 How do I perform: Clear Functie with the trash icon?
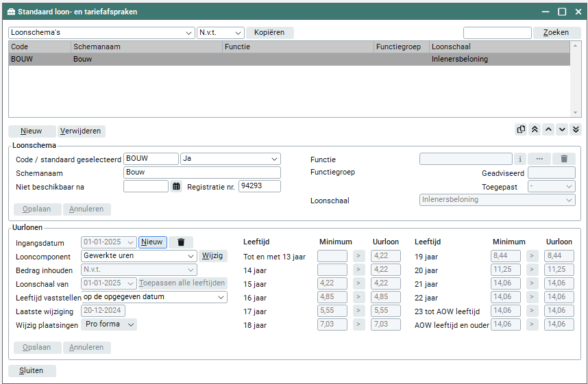[564, 159]
